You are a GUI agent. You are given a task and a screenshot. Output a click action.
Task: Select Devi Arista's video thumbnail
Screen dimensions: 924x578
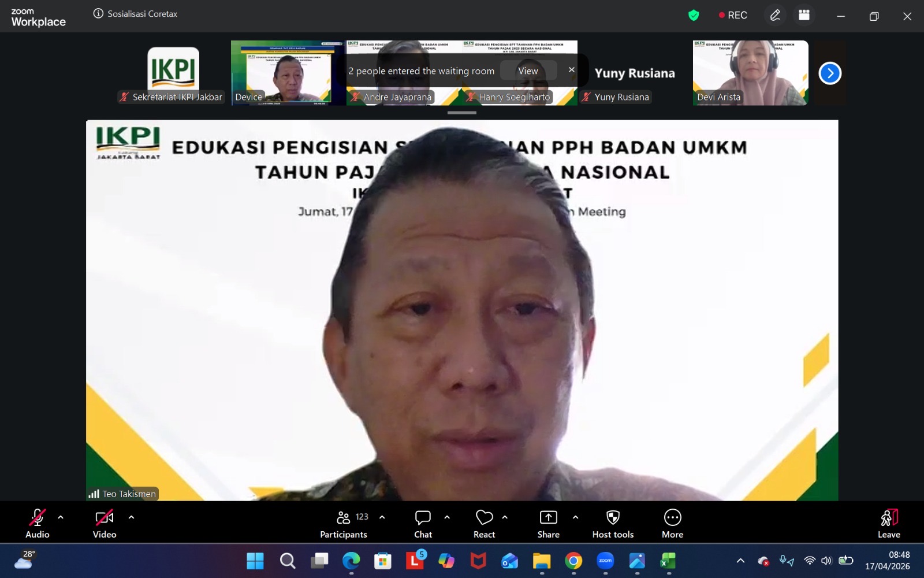click(750, 73)
